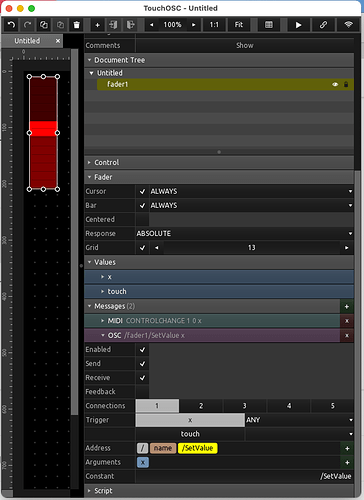364x500 pixels.
Task: Click the Undo toolbar icon
Action: [x=11, y=25]
